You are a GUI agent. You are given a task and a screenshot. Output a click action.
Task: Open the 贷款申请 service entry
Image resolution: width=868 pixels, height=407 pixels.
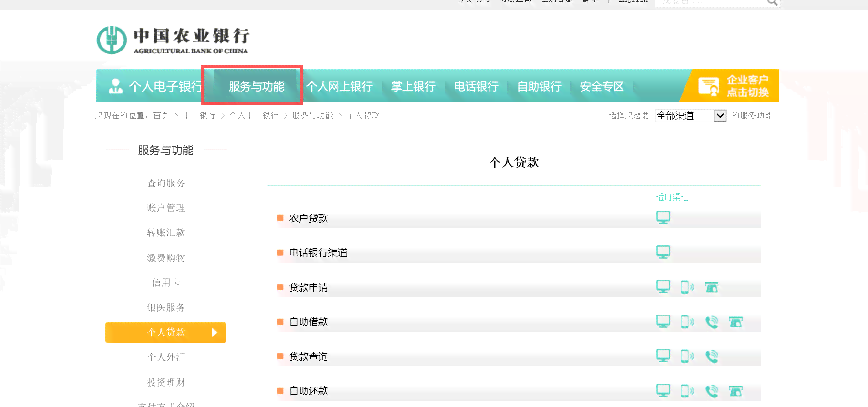point(308,287)
